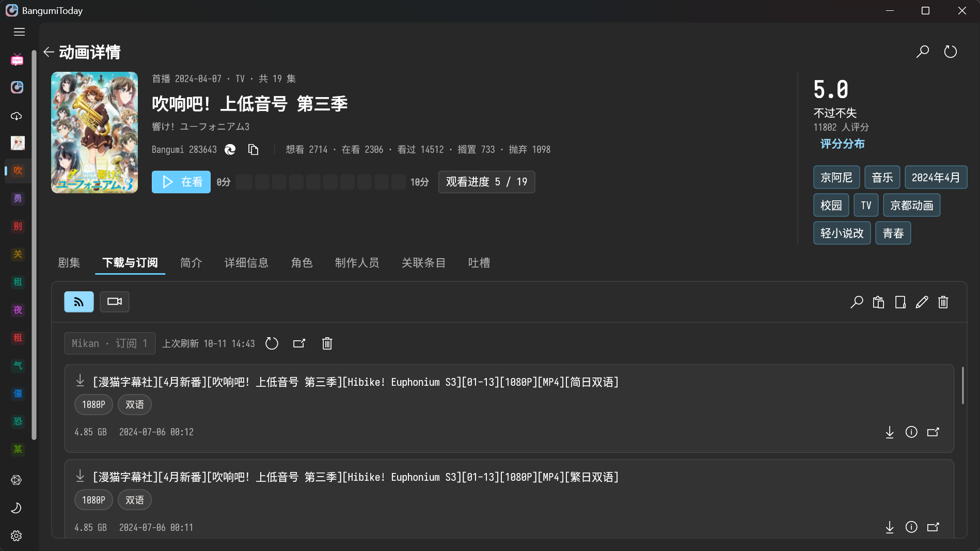Open the 详细信息 tab
980x551 pixels.
pos(246,263)
